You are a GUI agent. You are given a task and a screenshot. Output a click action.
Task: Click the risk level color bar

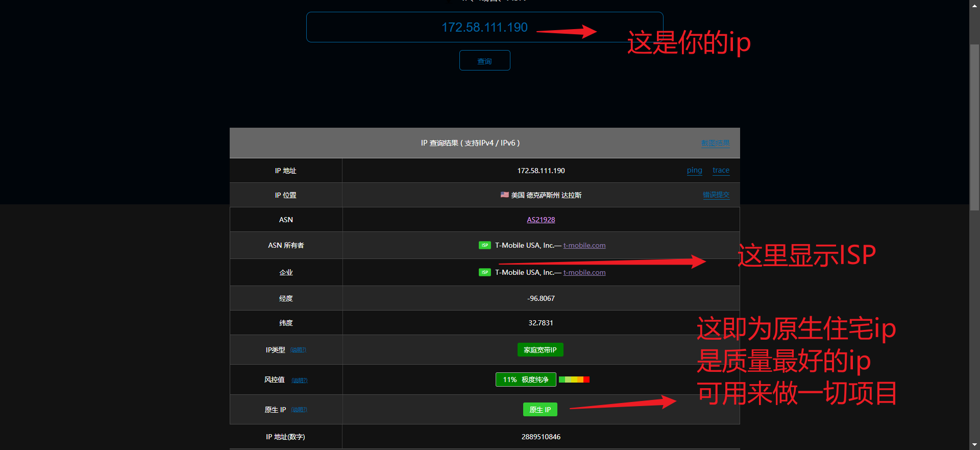pyautogui.click(x=574, y=380)
